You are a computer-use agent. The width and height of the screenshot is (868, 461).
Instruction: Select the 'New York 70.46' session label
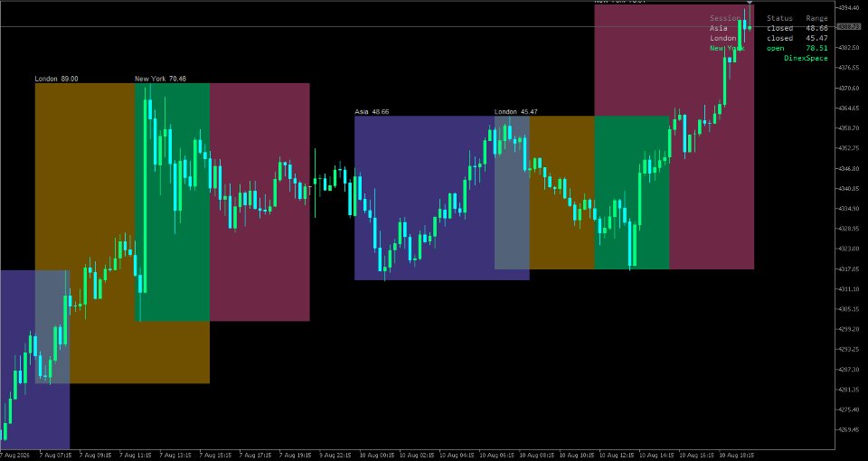click(x=161, y=80)
